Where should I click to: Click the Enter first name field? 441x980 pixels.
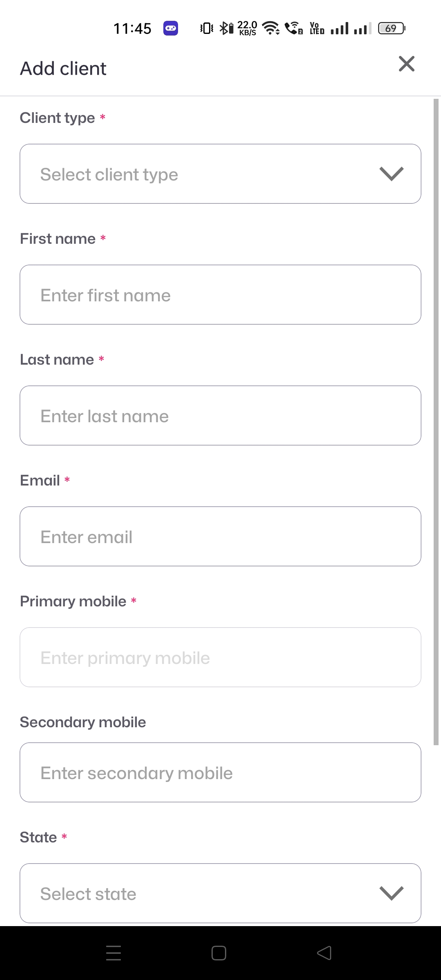point(220,295)
